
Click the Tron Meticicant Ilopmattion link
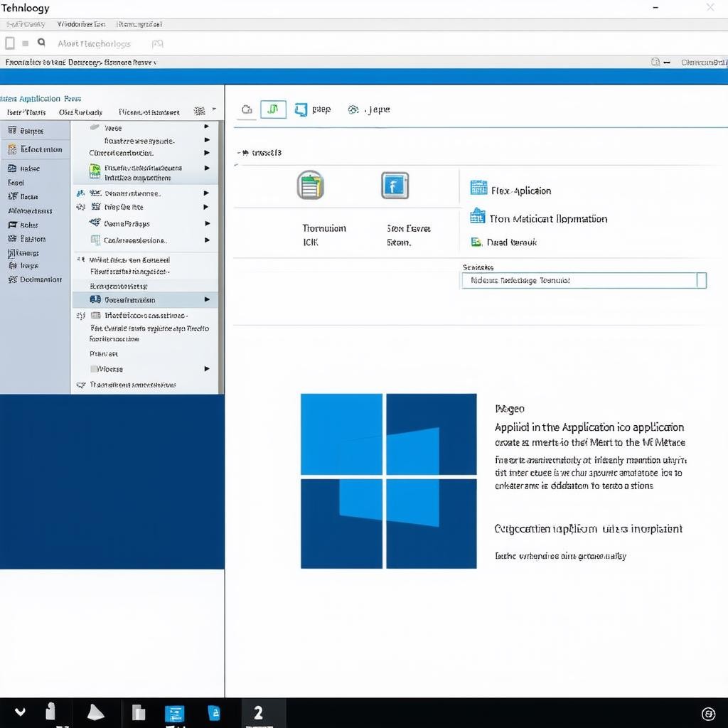coord(547,219)
